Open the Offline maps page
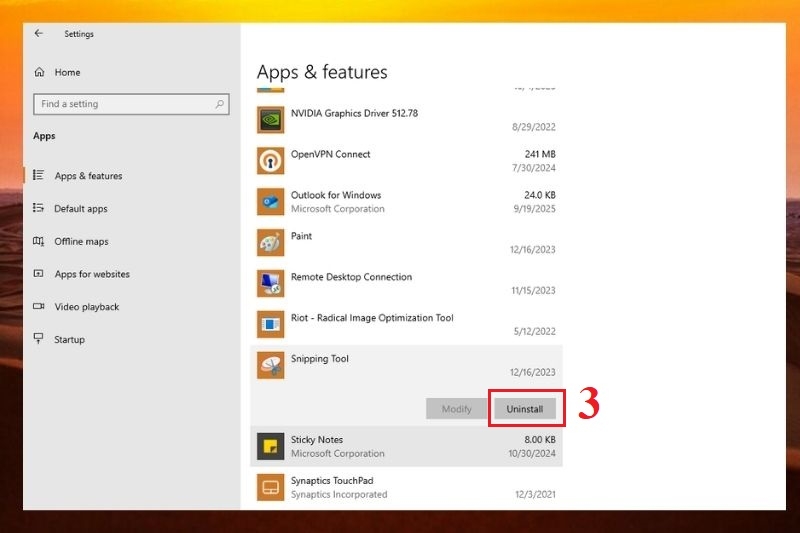The image size is (800, 533). pyautogui.click(x=81, y=241)
